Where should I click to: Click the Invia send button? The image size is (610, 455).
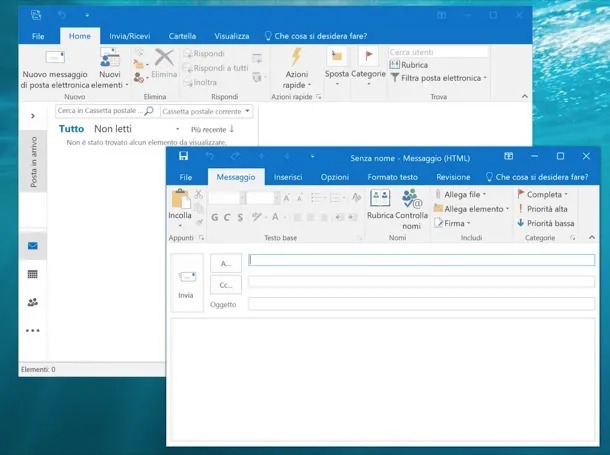(x=187, y=283)
